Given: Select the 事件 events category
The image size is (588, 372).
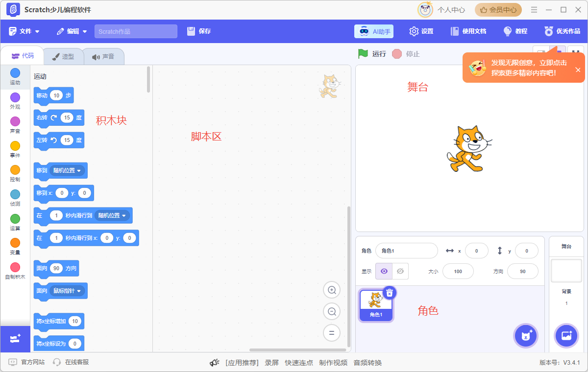Looking at the screenshot, I should click(x=15, y=150).
